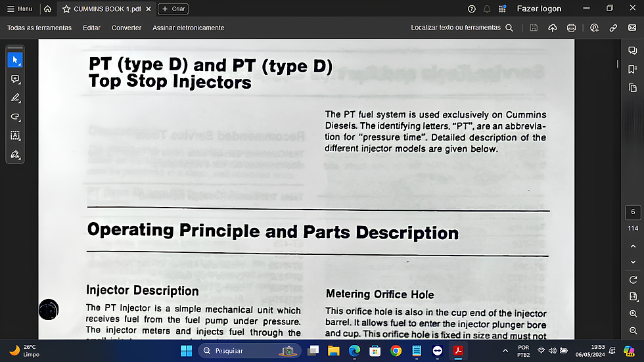Select Assinar eletronicamente option
Image resolution: width=644 pixels, height=362 pixels.
pos(189,28)
